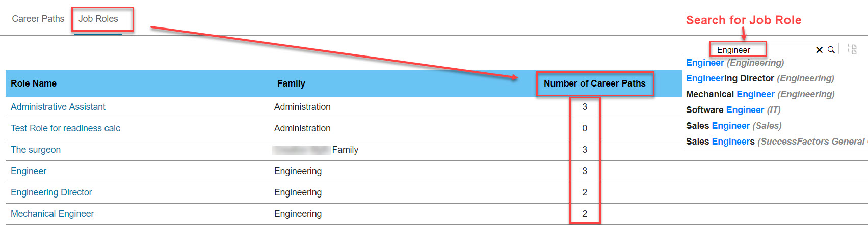
Task: Switch to the Career Paths tab
Action: pyautogui.click(x=38, y=19)
